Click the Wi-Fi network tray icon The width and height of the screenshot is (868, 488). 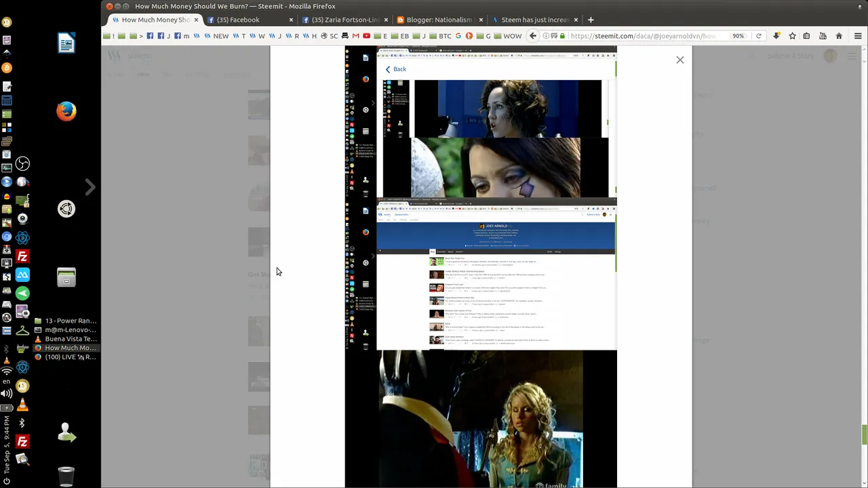coord(7,371)
